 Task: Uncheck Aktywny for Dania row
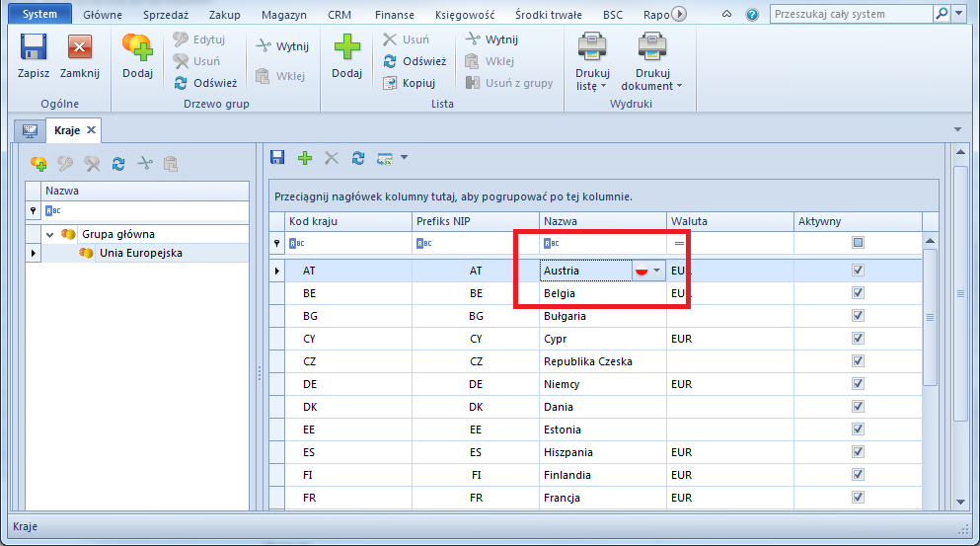(859, 407)
